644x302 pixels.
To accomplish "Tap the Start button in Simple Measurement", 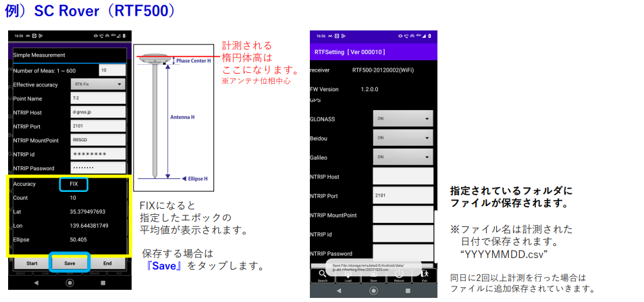I will pyautogui.click(x=32, y=263).
